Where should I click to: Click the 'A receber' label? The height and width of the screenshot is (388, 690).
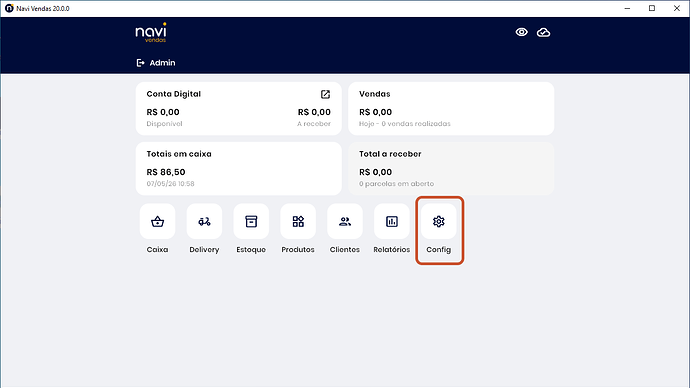pos(314,124)
